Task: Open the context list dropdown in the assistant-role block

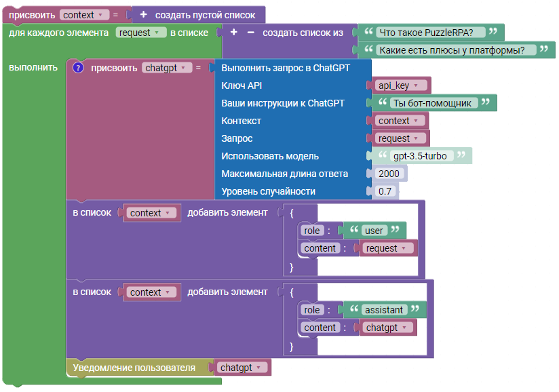Action: [151, 292]
